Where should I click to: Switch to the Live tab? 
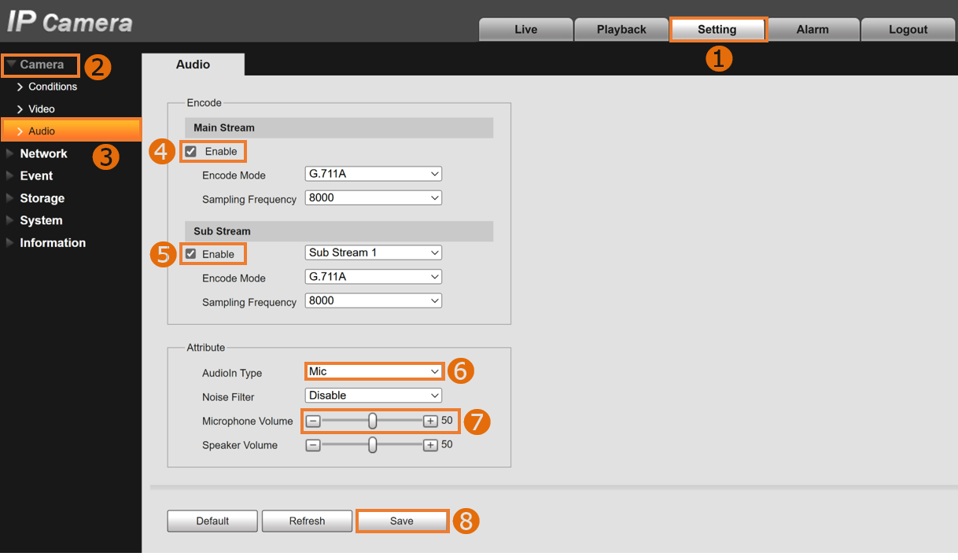click(x=525, y=29)
